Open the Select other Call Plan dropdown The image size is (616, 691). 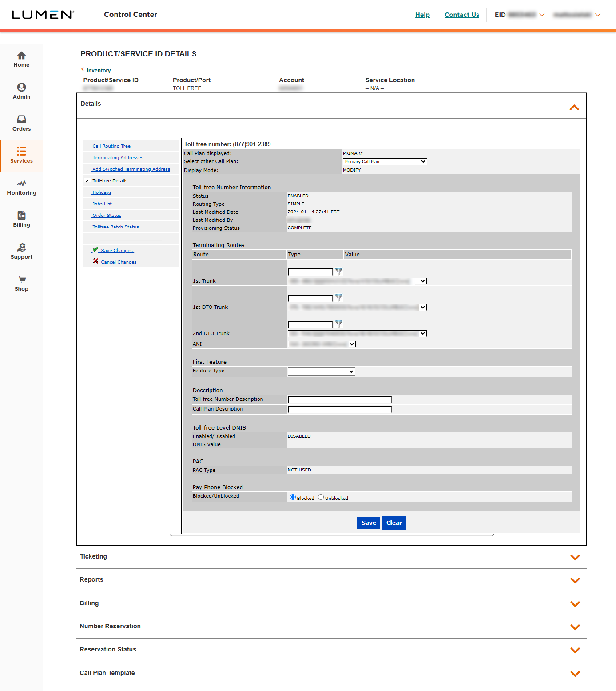[384, 161]
